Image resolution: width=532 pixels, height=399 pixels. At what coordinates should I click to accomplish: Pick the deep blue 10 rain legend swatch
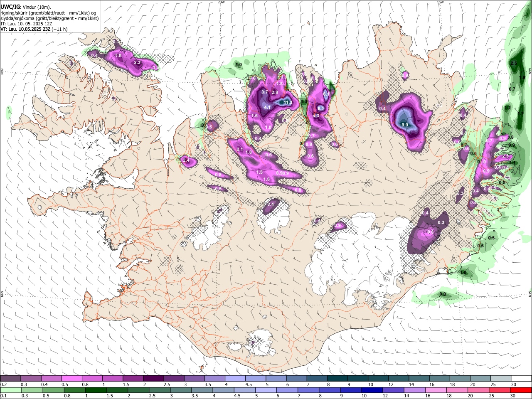[x=372, y=390]
